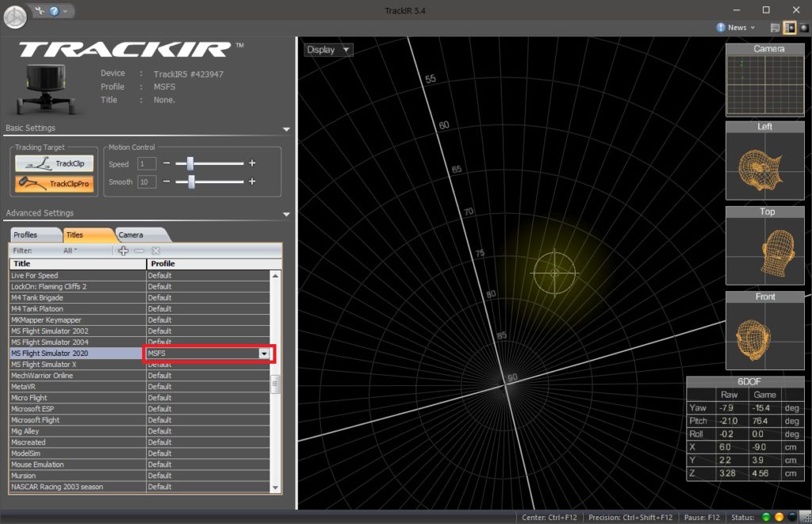The height and width of the screenshot is (524, 812).
Task: Select the Mouse Emulation title row
Action: pos(140,465)
